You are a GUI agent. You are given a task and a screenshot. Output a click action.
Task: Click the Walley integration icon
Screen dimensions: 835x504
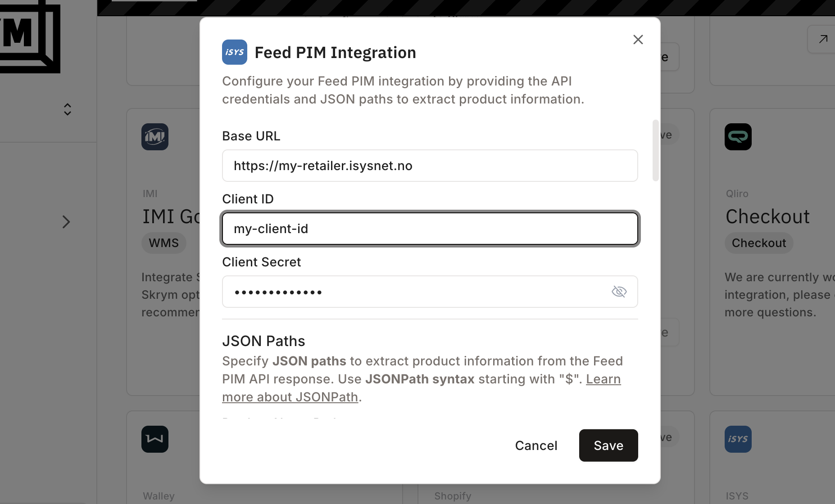point(155,439)
